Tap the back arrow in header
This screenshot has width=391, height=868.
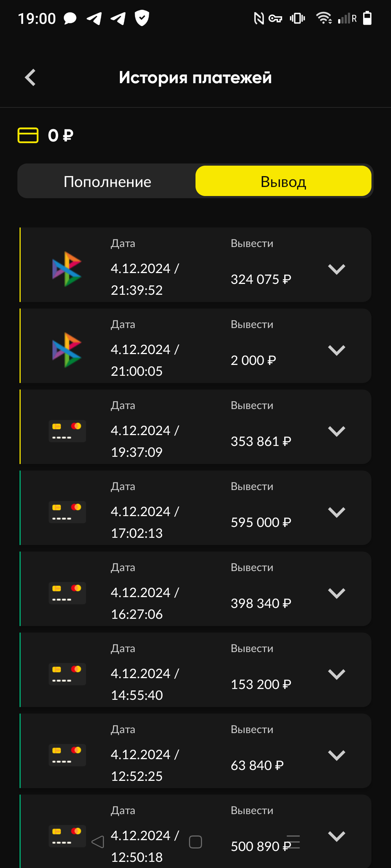click(x=30, y=77)
